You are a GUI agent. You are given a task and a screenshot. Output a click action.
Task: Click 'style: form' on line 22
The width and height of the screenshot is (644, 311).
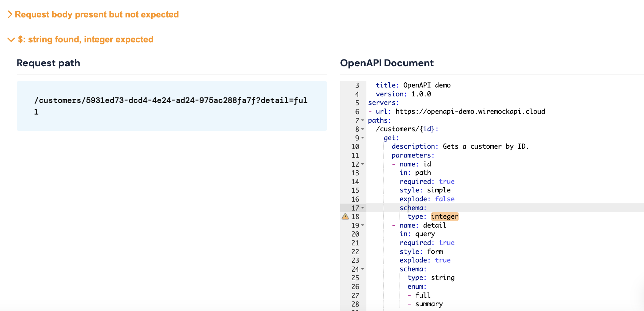[x=421, y=252]
